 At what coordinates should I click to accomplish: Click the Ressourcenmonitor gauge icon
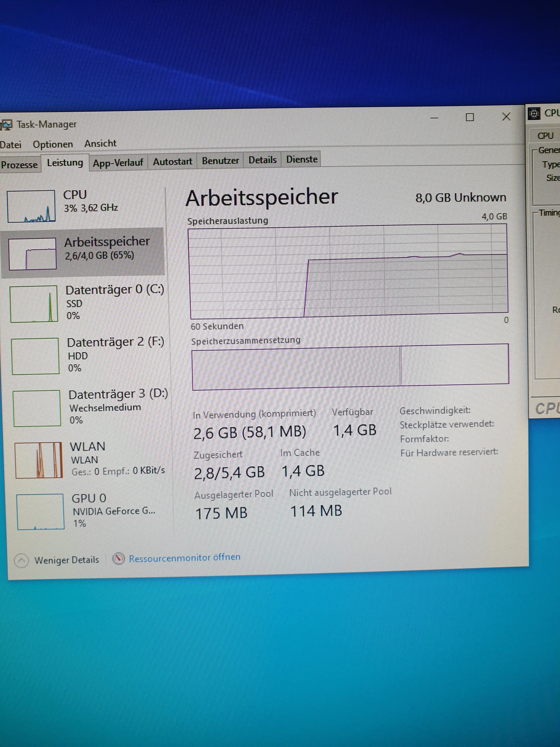(x=118, y=559)
